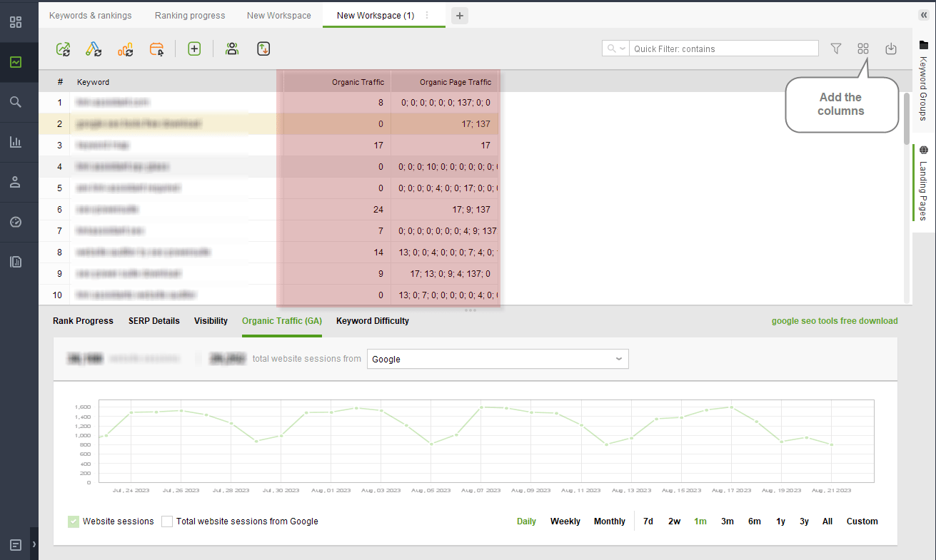936x560 pixels.
Task: Click the update Google Ads data icon
Action: (94, 49)
